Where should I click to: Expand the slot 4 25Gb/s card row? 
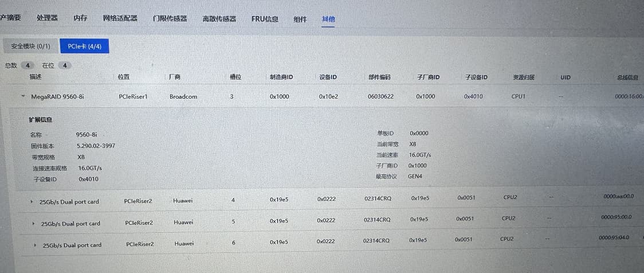(31, 202)
